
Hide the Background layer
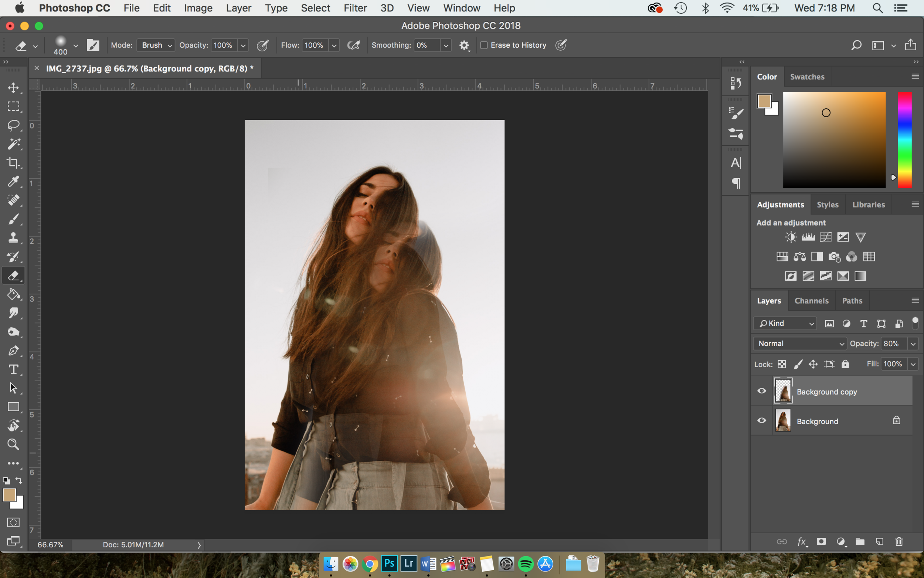pos(761,420)
